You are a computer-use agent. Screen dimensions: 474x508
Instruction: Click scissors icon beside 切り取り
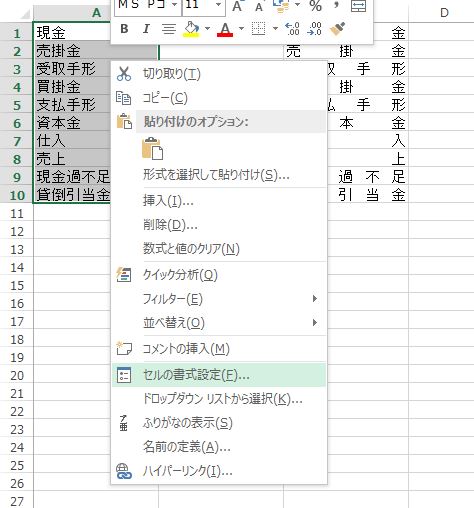pyautogui.click(x=124, y=74)
